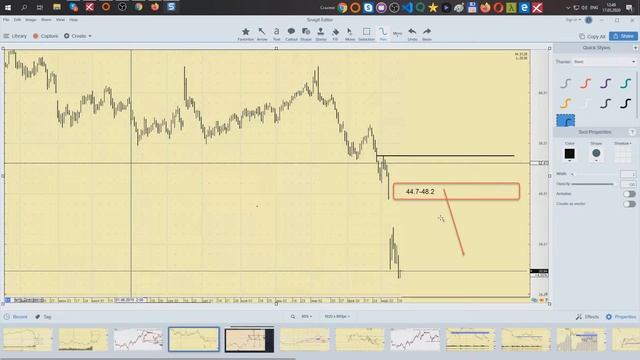Expand the More tools dropdown

pyautogui.click(x=397, y=34)
